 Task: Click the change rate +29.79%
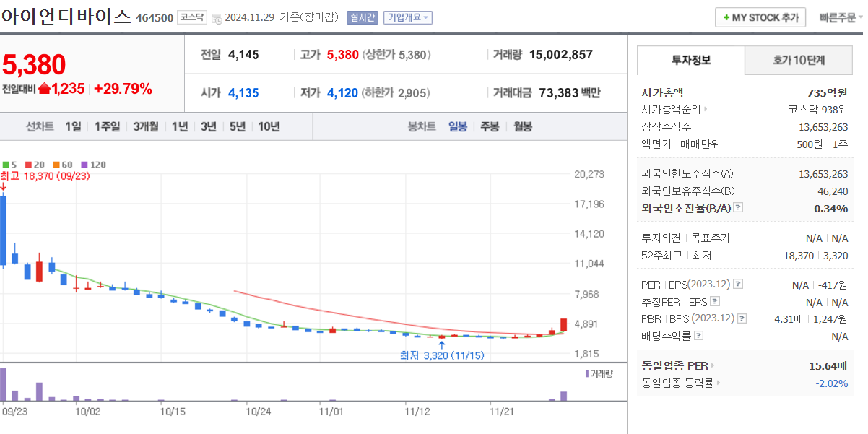click(x=123, y=89)
